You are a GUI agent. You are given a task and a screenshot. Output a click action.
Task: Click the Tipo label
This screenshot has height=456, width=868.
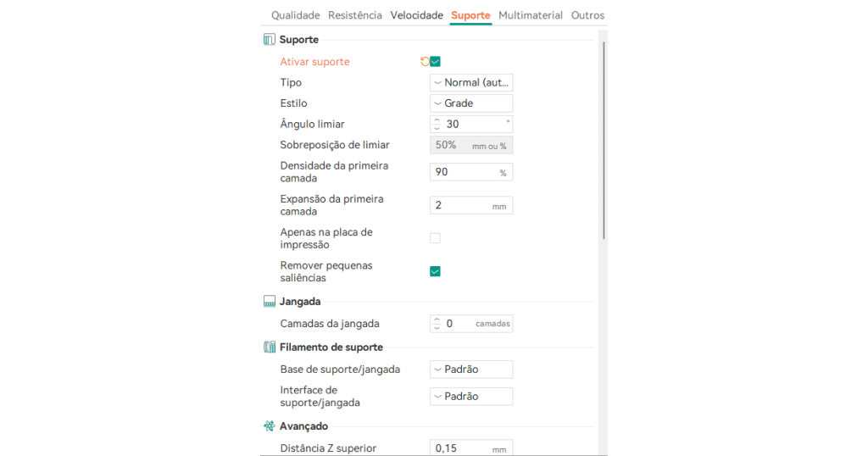click(291, 82)
